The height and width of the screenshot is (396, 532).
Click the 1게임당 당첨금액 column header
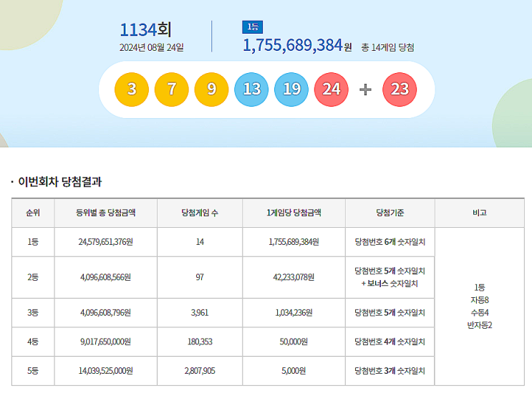(x=294, y=213)
